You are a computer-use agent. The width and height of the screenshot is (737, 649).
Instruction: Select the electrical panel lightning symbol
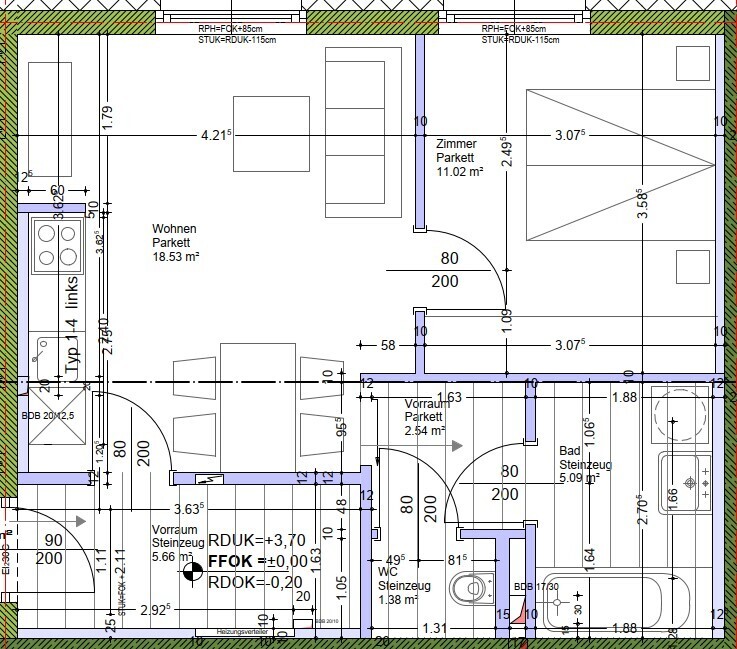210,479
